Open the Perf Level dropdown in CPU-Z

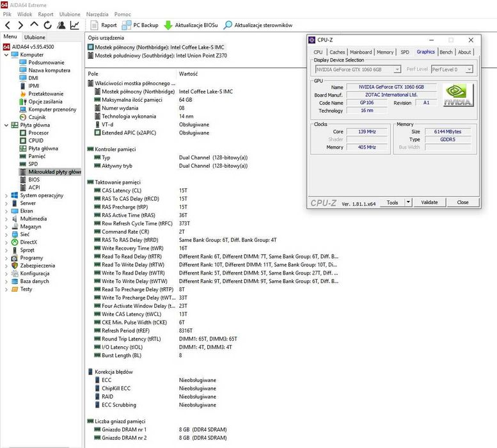tap(469, 69)
